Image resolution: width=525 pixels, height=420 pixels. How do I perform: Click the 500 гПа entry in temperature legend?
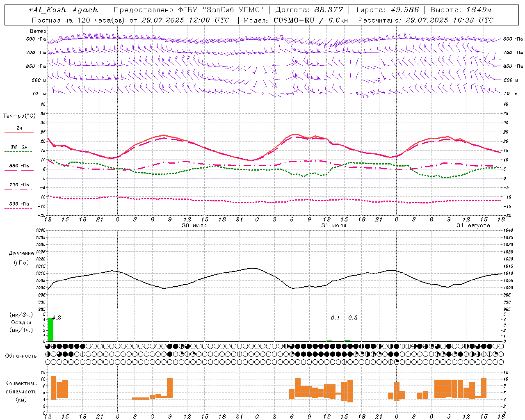tap(19, 204)
